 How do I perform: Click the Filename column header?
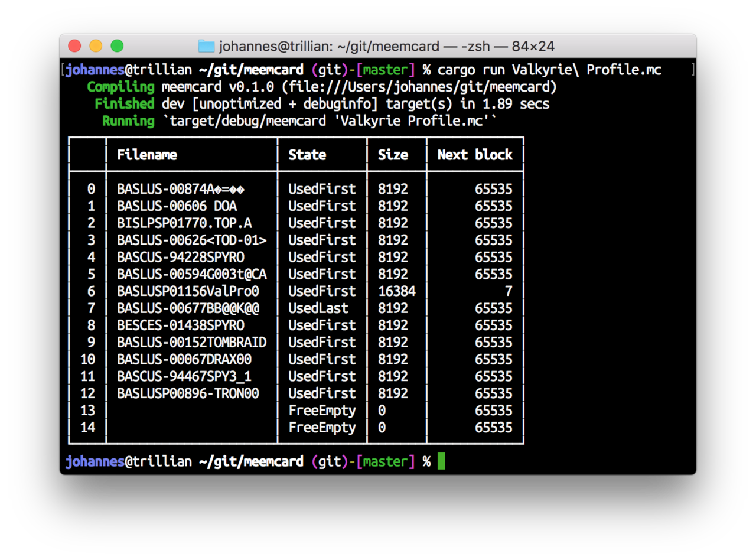coord(147,155)
